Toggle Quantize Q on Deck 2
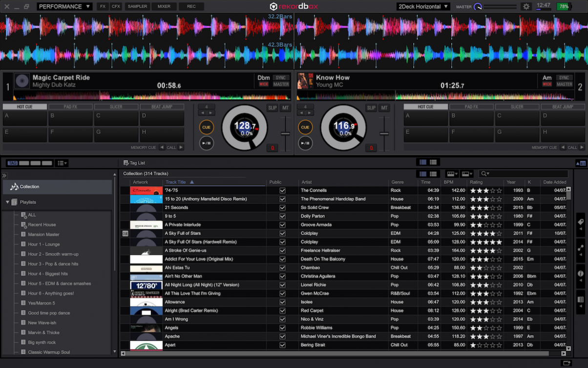This screenshot has width=588, height=368. (x=371, y=148)
